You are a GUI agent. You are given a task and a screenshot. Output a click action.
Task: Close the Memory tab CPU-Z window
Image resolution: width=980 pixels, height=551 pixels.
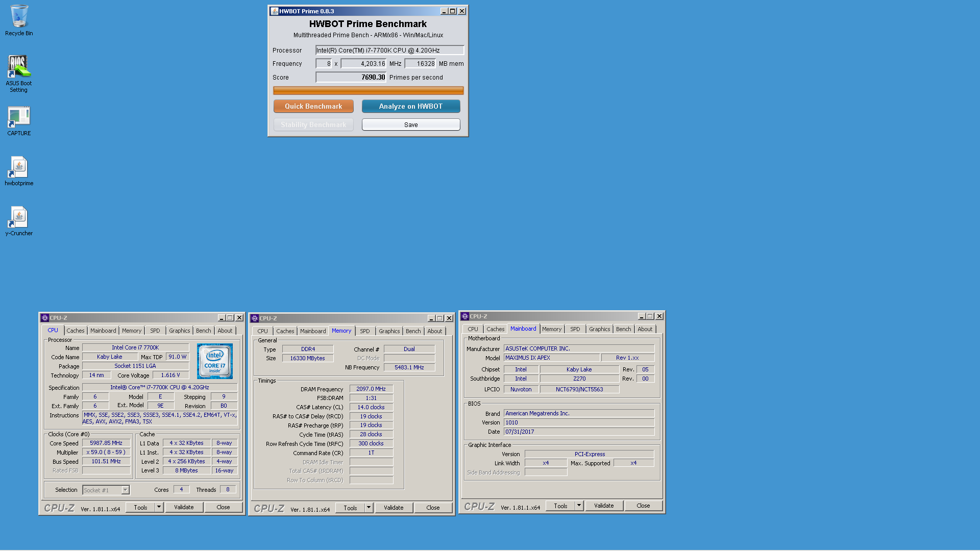(449, 318)
